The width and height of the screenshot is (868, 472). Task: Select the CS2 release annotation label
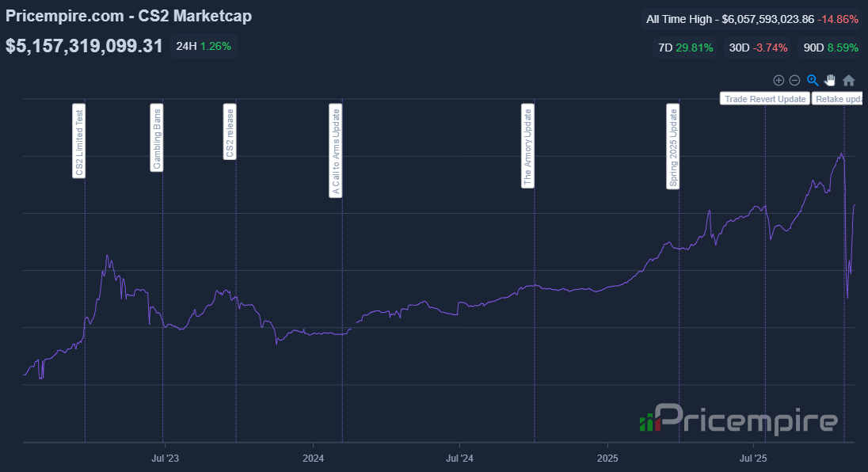pos(230,131)
